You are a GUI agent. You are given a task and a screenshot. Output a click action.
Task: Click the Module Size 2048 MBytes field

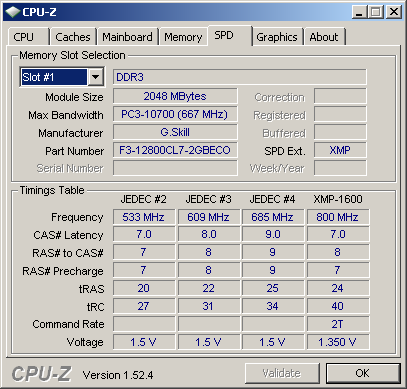[x=175, y=96]
